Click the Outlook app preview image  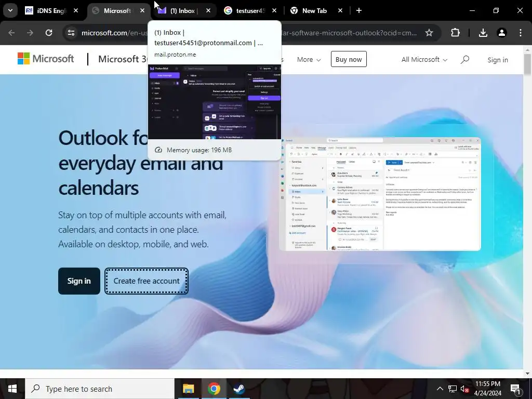tap(380, 194)
